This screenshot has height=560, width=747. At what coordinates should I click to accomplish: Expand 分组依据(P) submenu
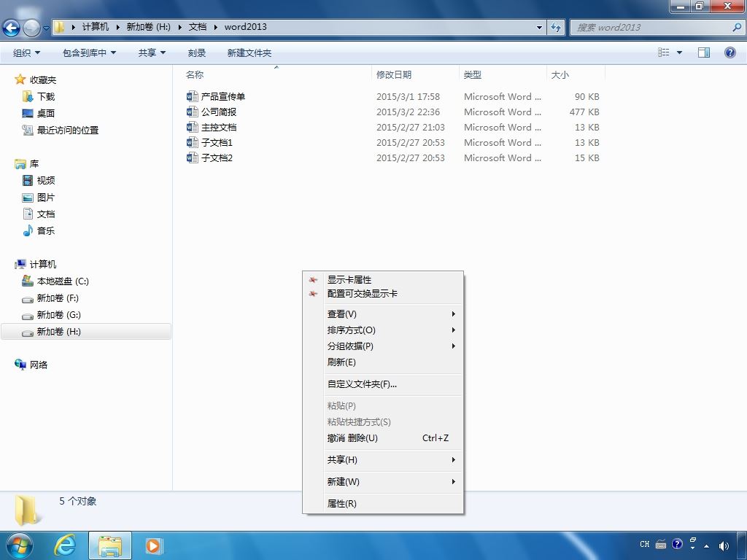[x=382, y=346]
